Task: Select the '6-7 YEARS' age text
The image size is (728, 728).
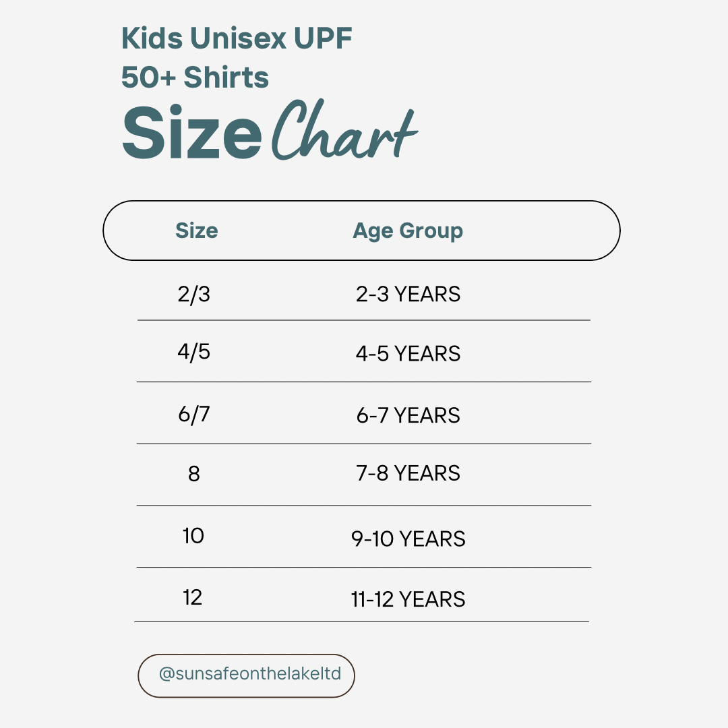Action: [x=408, y=415]
